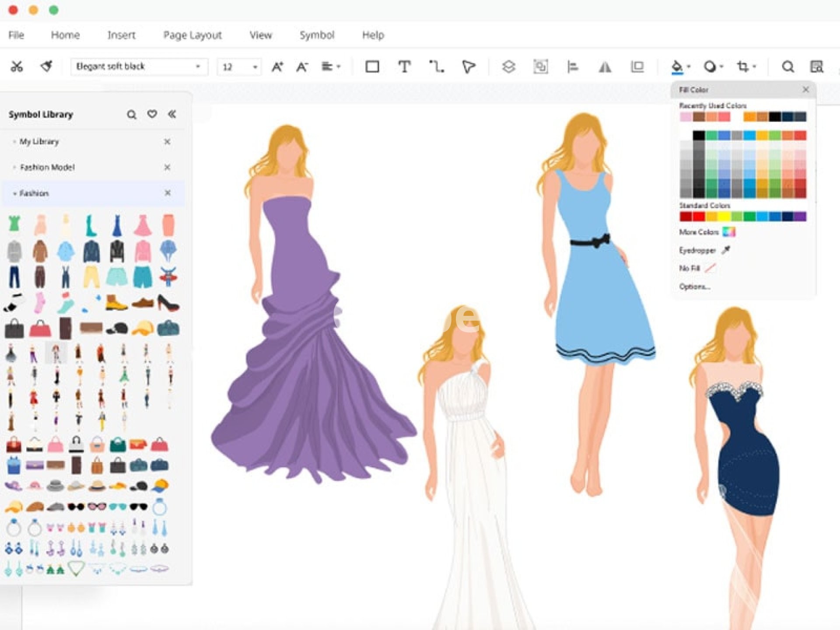Open the Symbol menu
The width and height of the screenshot is (840, 630).
click(x=317, y=35)
